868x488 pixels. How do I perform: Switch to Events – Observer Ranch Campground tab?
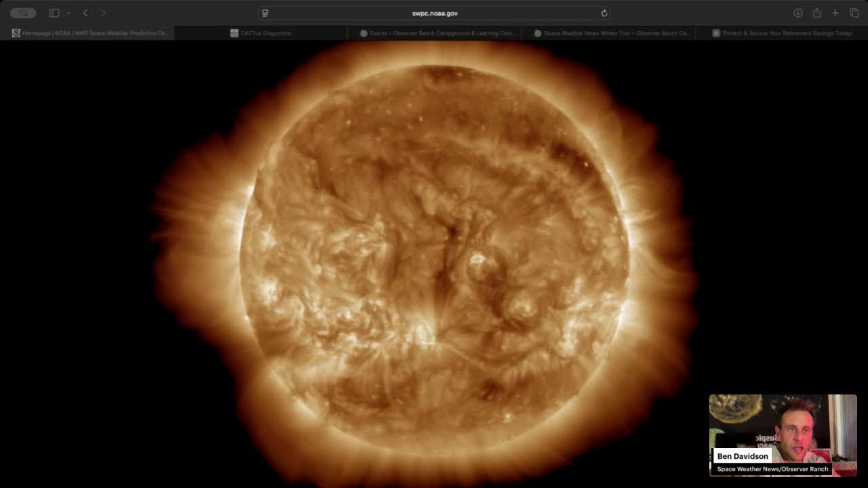click(x=434, y=33)
